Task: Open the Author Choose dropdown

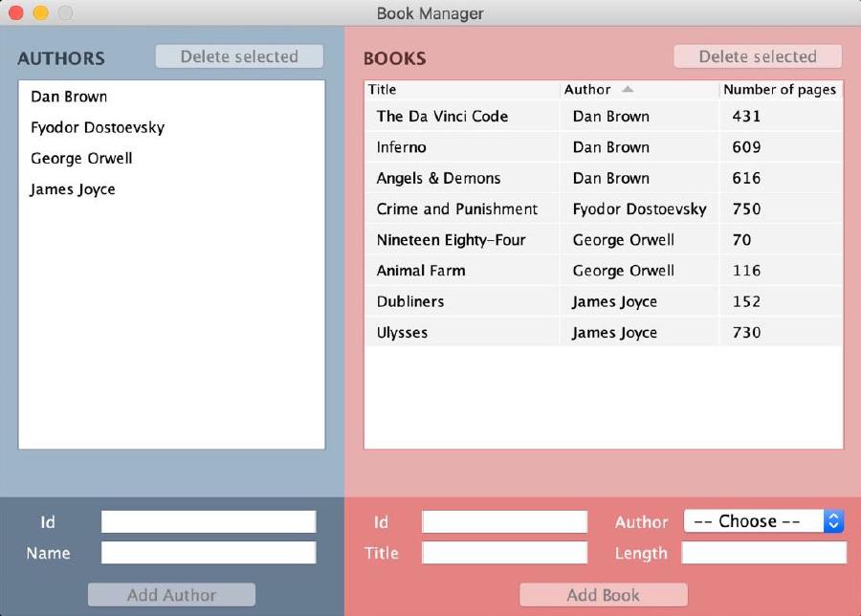Action: coord(763,521)
